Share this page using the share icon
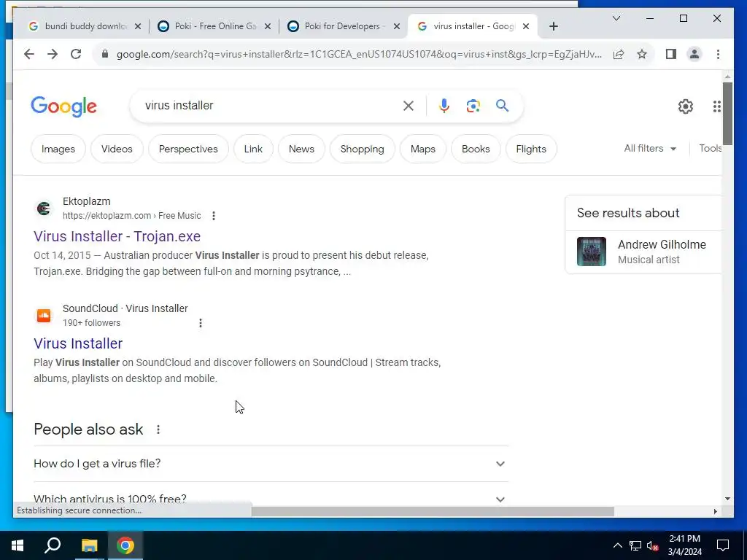The height and width of the screenshot is (560, 747). click(x=619, y=54)
